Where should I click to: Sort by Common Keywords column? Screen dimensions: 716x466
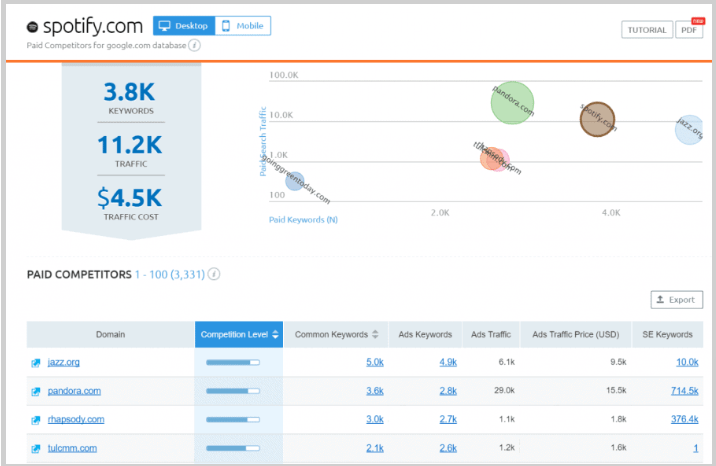[x=336, y=335]
